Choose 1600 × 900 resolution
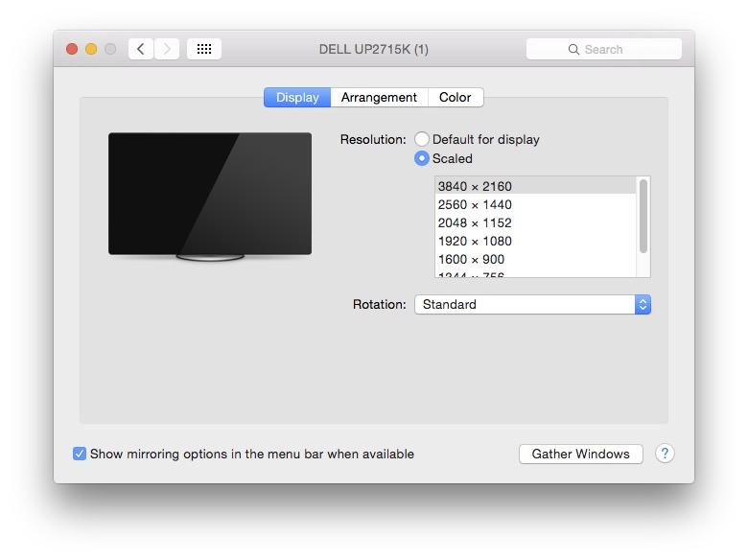This screenshot has height=560, width=748. (535, 259)
